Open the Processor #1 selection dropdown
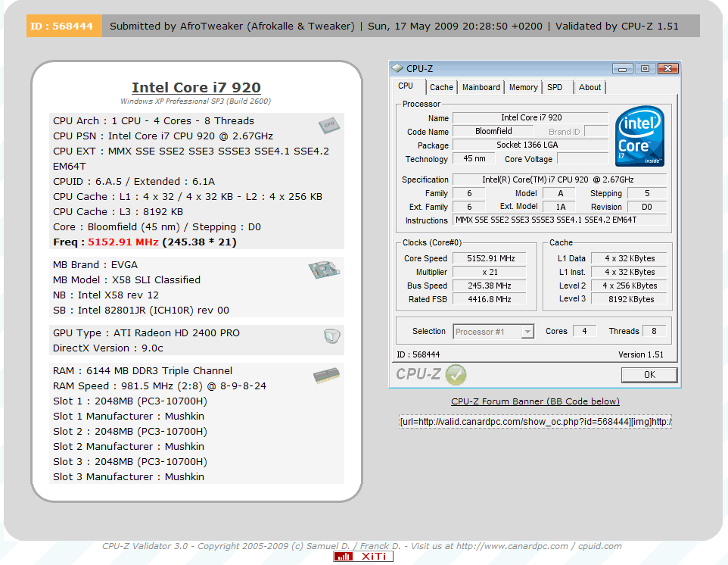The image size is (728, 565). [x=493, y=332]
